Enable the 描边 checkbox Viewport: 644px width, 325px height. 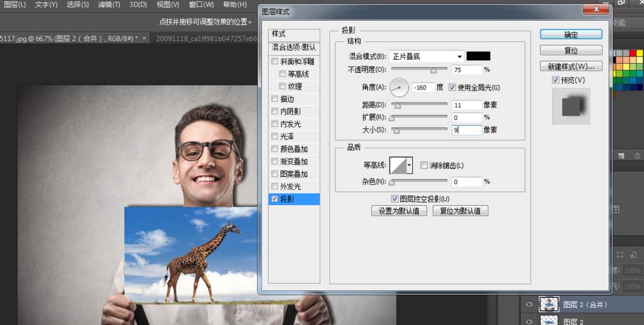pos(274,99)
